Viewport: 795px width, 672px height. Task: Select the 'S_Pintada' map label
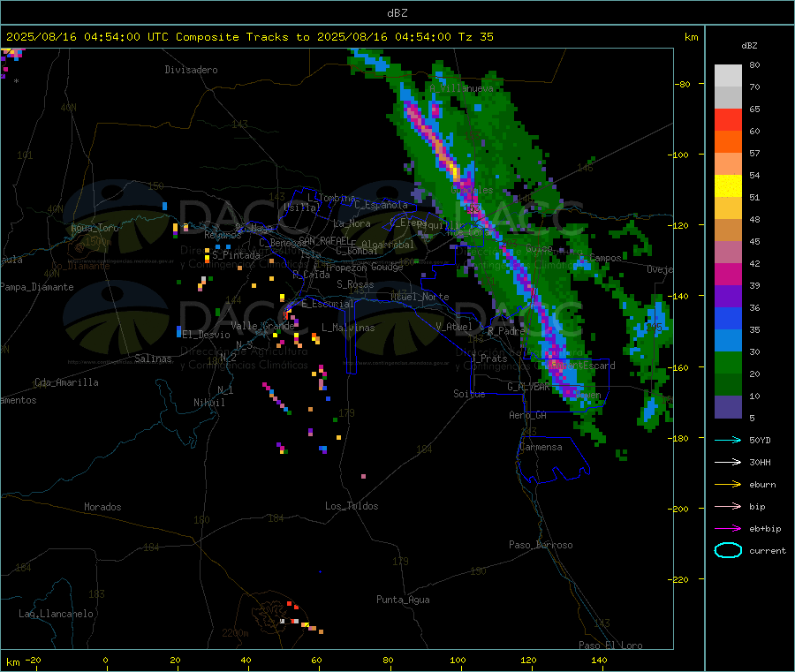point(236,255)
